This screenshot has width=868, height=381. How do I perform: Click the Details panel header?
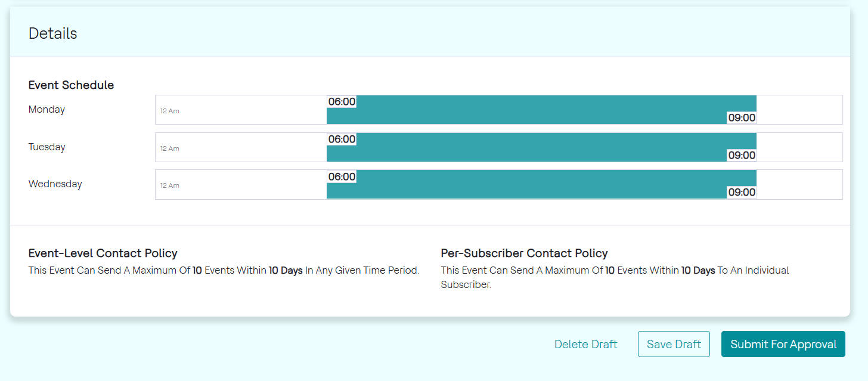pyautogui.click(x=52, y=33)
